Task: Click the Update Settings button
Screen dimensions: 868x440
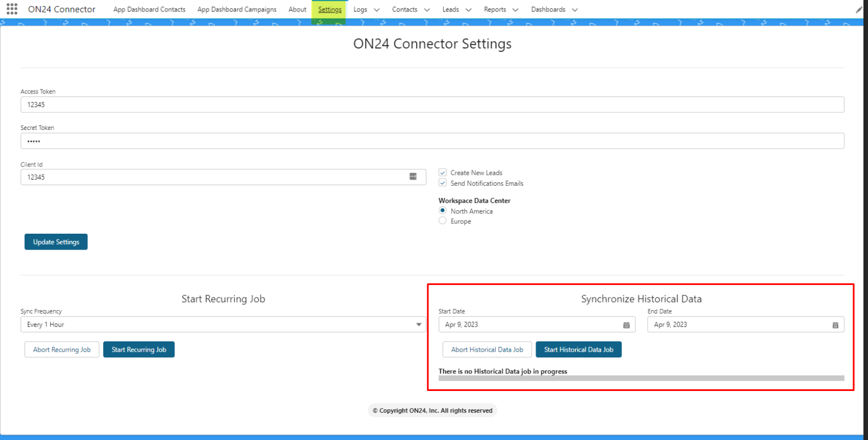Action: pyautogui.click(x=56, y=242)
